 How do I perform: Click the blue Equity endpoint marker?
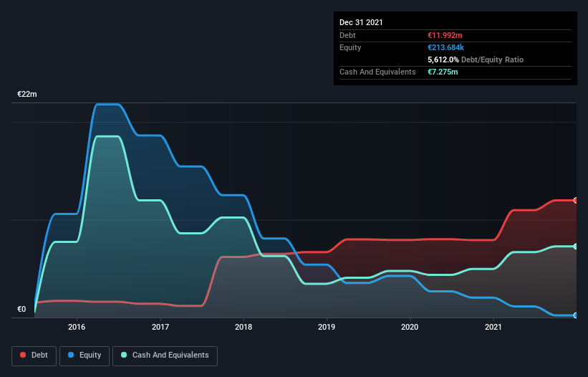pos(576,315)
